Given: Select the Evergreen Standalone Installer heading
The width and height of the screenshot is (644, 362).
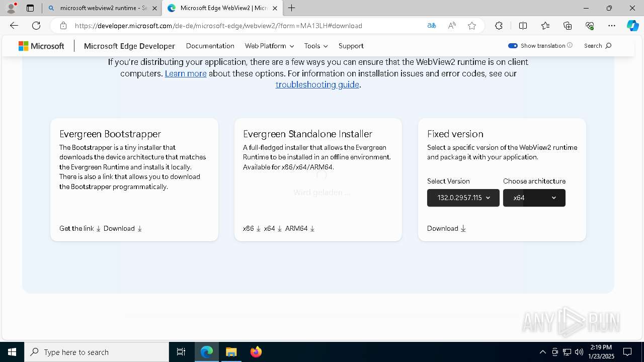Looking at the screenshot, I should pyautogui.click(x=307, y=134).
